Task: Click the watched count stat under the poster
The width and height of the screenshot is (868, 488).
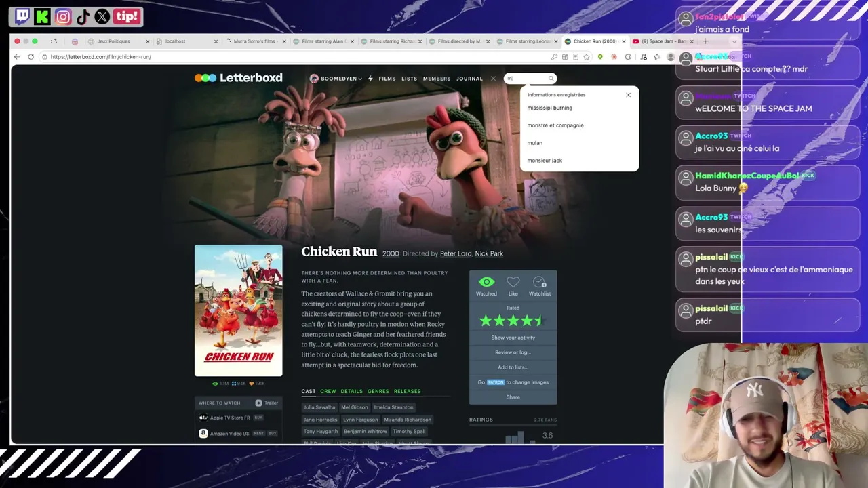Action: (x=220, y=384)
